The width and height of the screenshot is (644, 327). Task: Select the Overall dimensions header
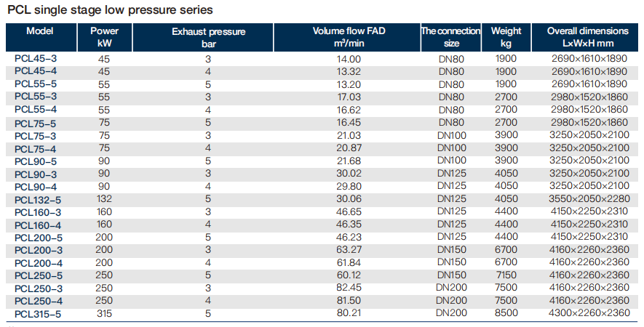[x=587, y=37]
